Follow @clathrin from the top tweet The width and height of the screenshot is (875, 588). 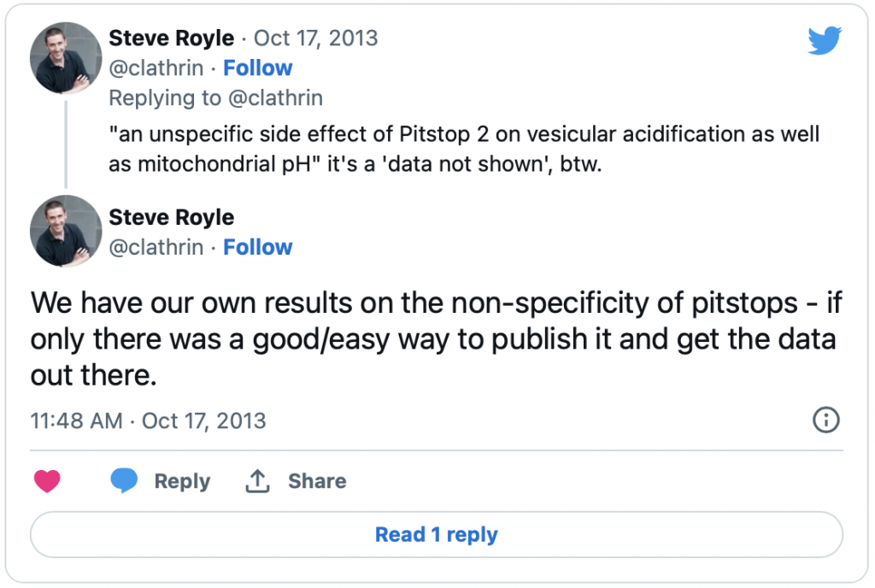(x=257, y=68)
